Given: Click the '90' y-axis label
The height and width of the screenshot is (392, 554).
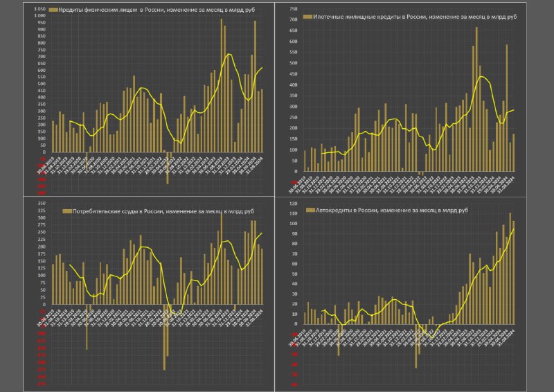Looking at the screenshot, I should click(295, 233).
